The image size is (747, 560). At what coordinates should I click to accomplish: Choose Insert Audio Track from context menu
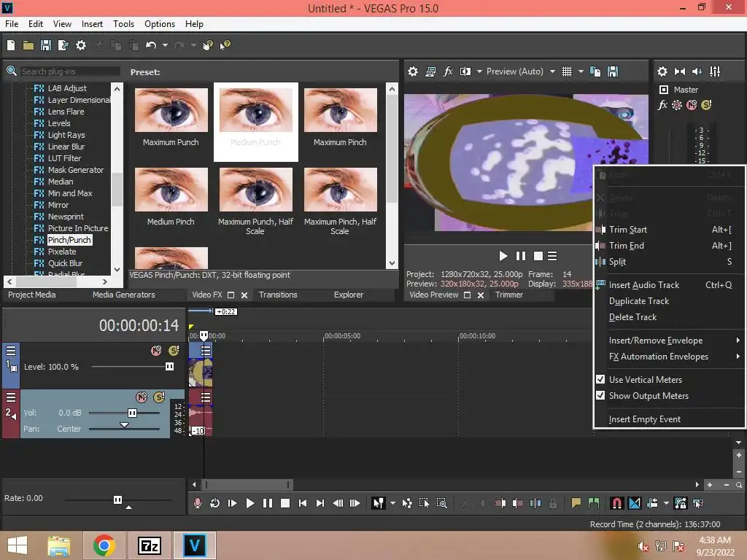click(x=670, y=285)
